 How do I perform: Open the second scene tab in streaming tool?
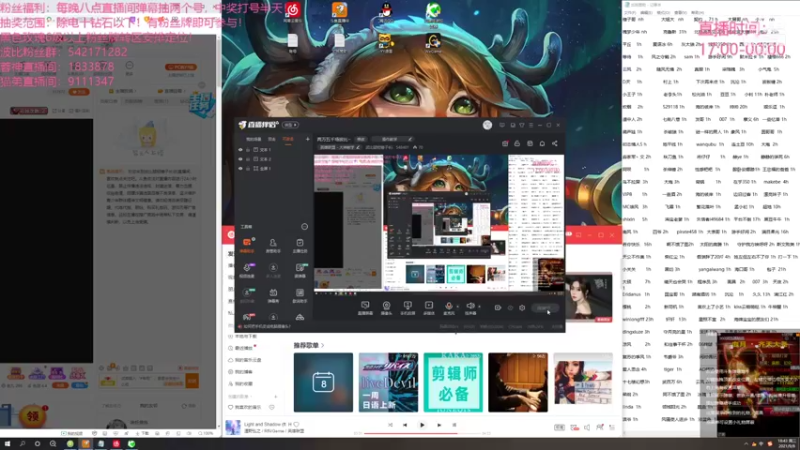coord(272,139)
